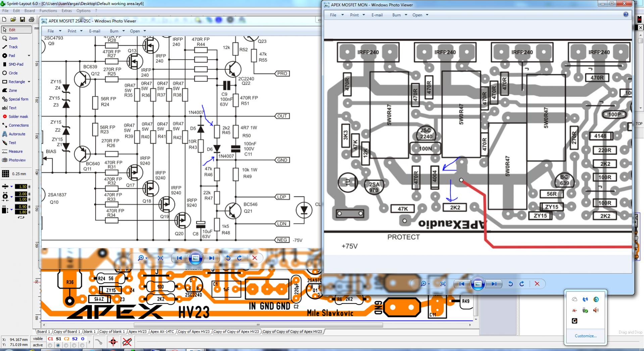644x351 pixels.
Task: Activate layer S1 radio button
Action: [58, 345]
